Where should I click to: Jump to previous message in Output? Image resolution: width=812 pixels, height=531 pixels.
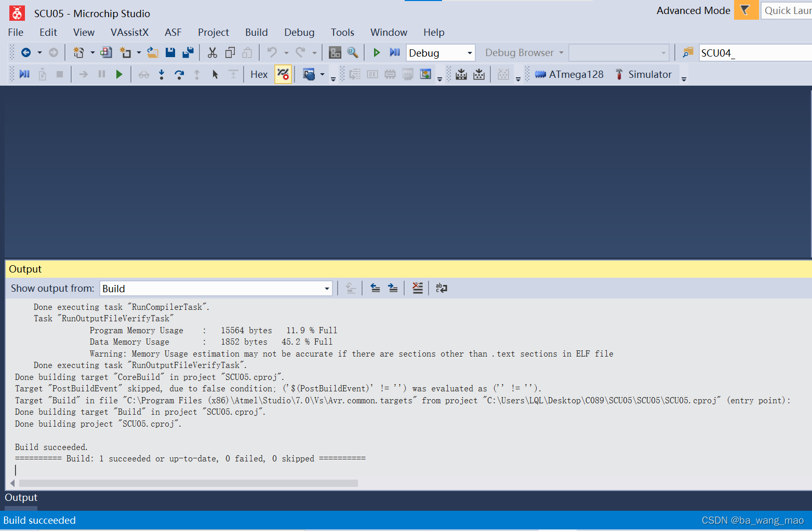(375, 288)
